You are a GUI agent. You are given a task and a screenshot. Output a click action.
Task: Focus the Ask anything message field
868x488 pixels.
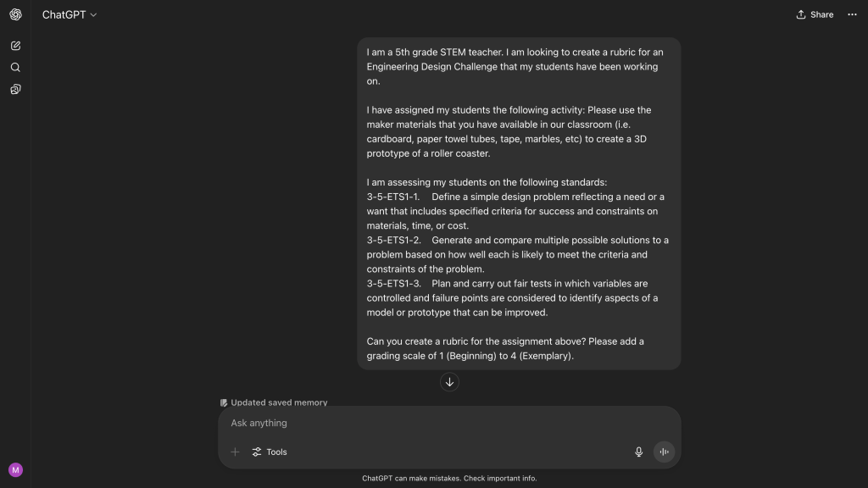449,423
